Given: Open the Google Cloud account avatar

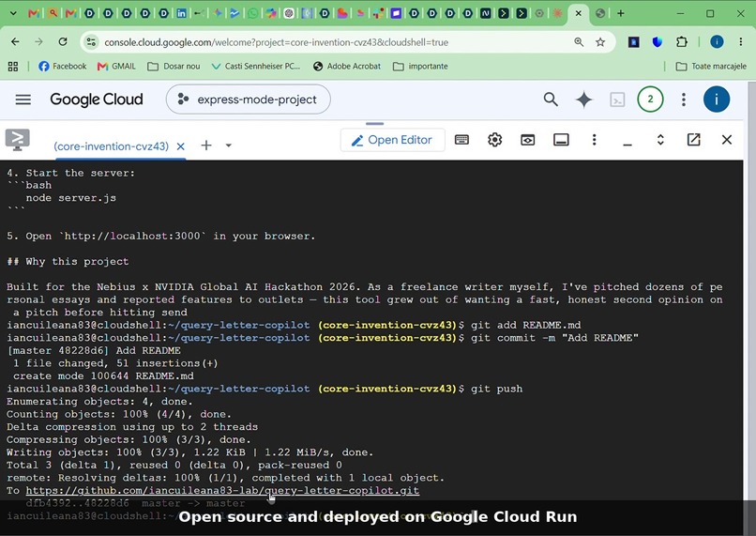Looking at the screenshot, I should 716,100.
